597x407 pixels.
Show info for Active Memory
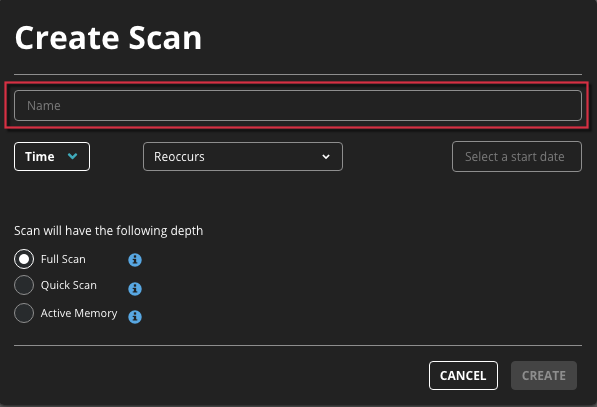(x=135, y=317)
